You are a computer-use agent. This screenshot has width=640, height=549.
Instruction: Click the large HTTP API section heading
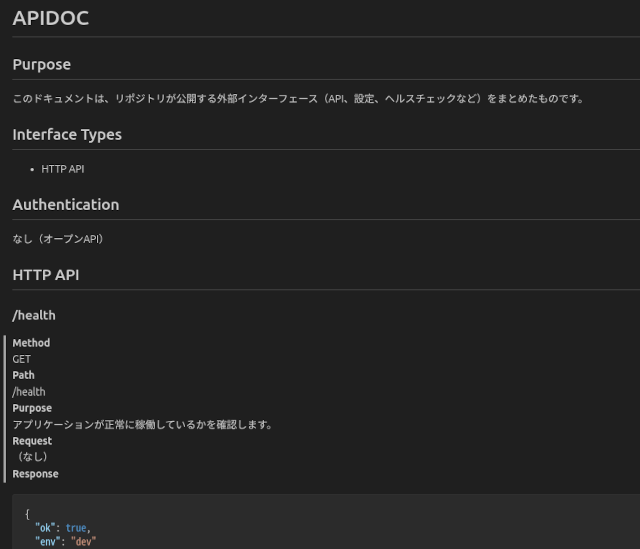pos(46,274)
